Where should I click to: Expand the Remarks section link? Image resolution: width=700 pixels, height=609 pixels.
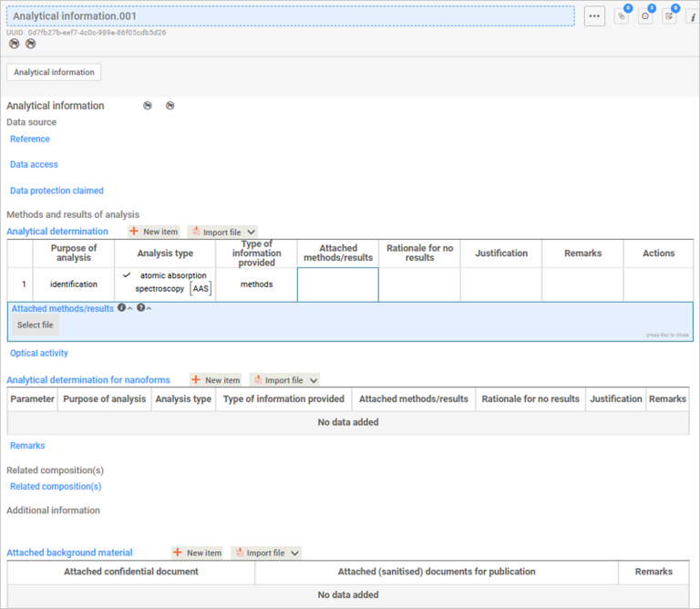pos(27,446)
